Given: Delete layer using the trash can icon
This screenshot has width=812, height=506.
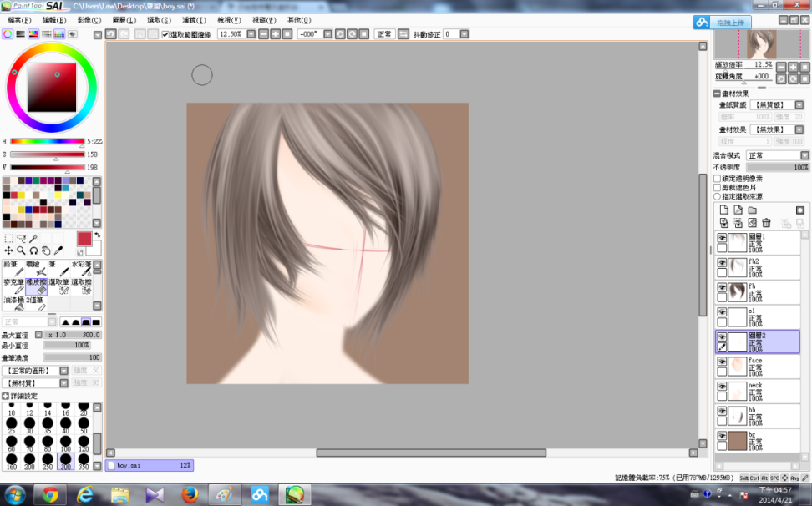Looking at the screenshot, I should [765, 223].
